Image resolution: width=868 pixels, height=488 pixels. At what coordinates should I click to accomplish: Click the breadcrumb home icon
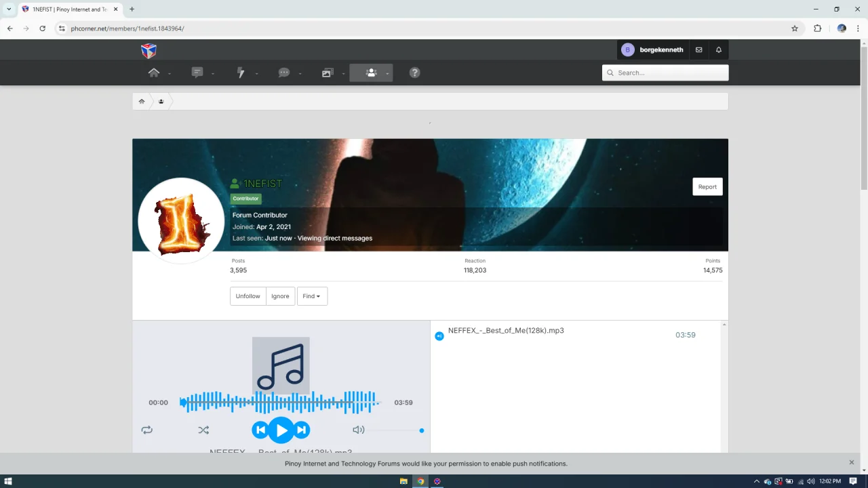tap(142, 102)
